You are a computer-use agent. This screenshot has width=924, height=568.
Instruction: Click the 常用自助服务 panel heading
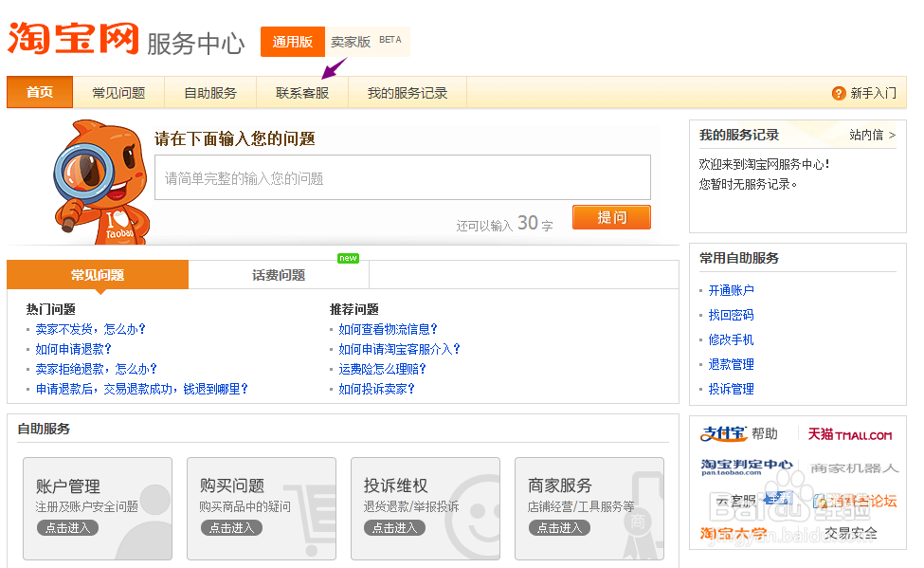click(x=739, y=258)
